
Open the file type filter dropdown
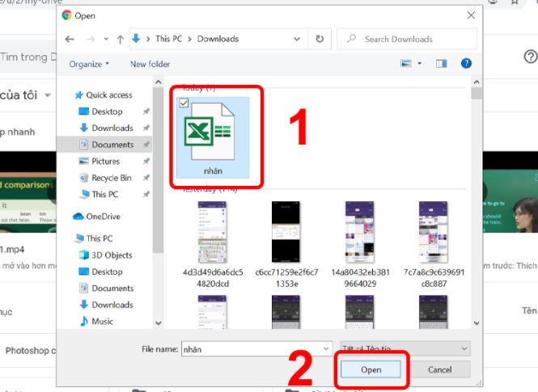(x=405, y=349)
